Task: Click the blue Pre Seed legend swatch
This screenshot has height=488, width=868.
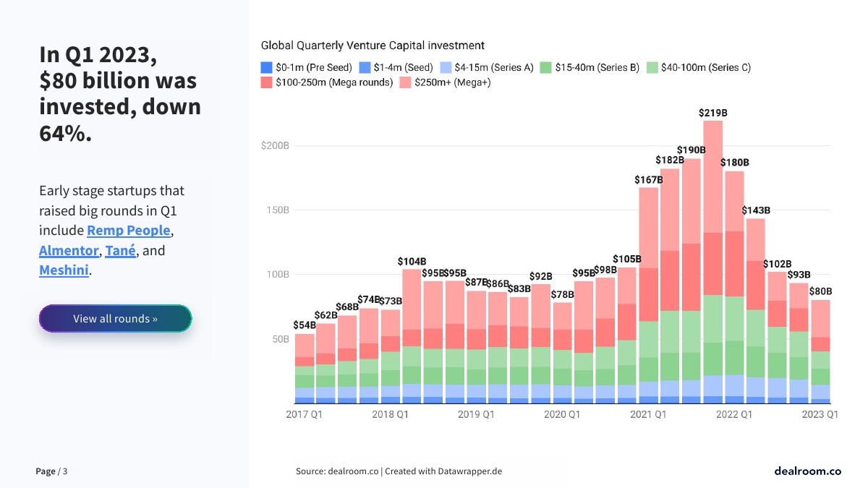Action: 267,68
